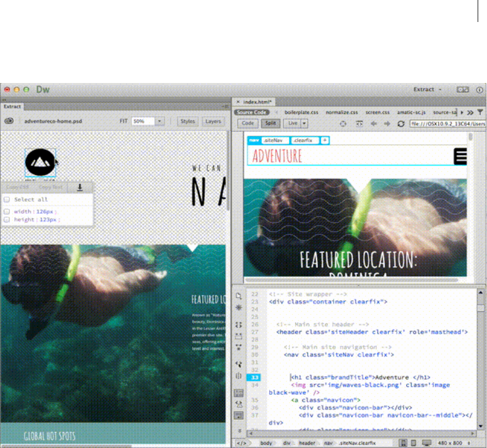This screenshot has height=448, width=487.
Task: Click hamburger menu icon in live preview
Action: [x=460, y=156]
